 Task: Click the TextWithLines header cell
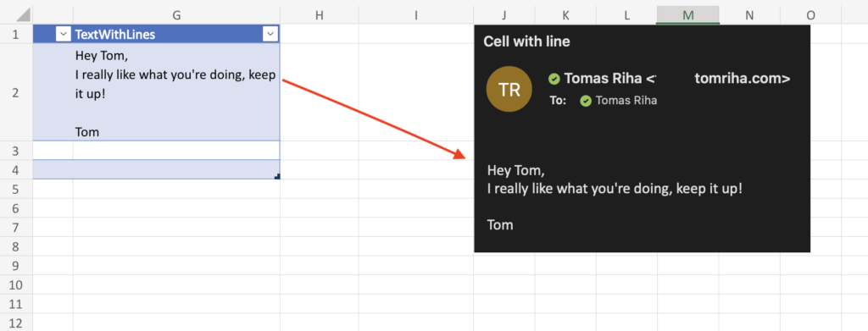tap(176, 35)
